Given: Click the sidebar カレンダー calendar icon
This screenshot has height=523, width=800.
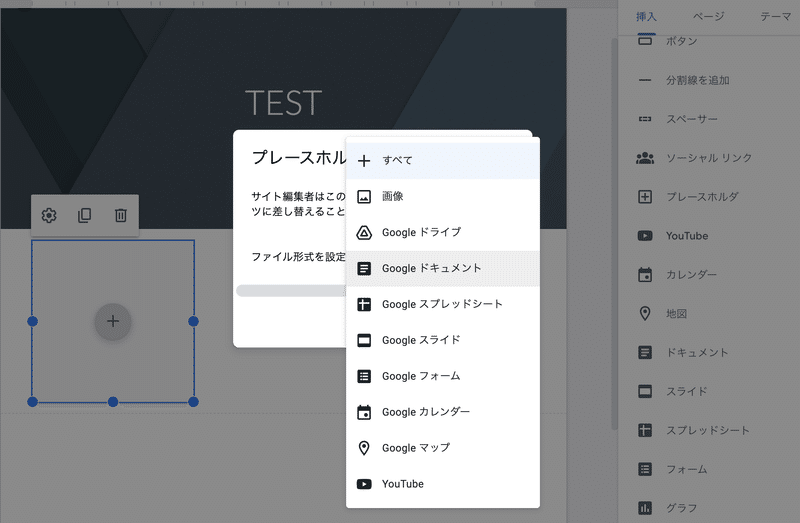Looking at the screenshot, I should [x=645, y=275].
